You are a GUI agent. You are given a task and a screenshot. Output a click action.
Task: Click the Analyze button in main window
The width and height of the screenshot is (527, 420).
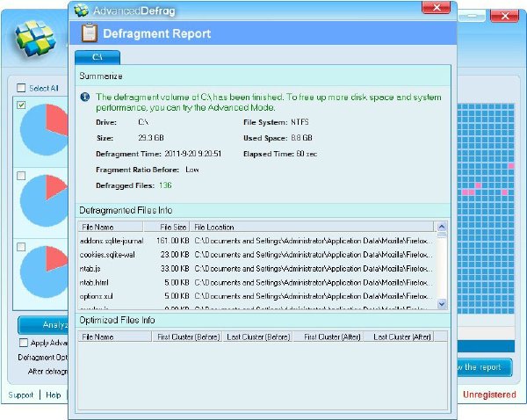(43, 325)
